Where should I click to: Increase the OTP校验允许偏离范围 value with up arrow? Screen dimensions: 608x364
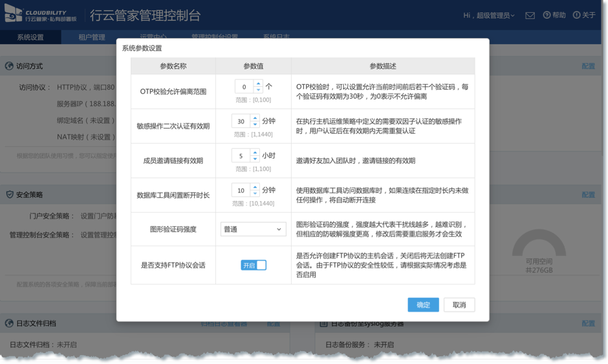coord(258,83)
